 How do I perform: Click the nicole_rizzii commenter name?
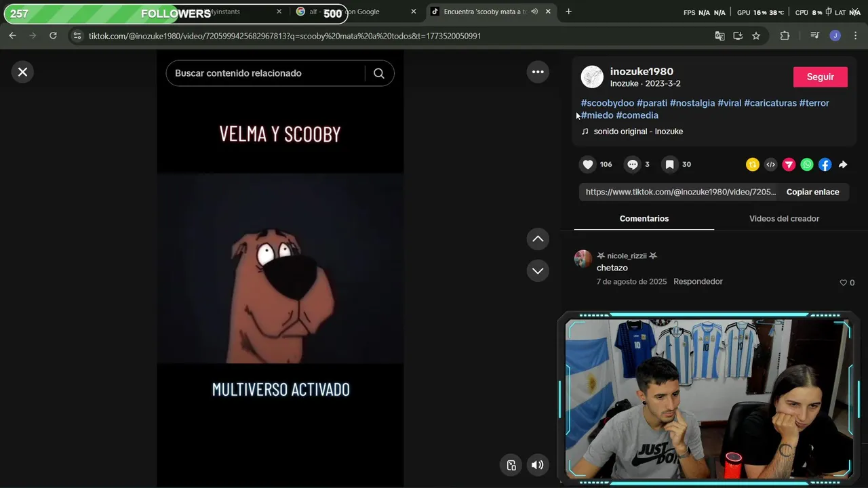pyautogui.click(x=627, y=256)
